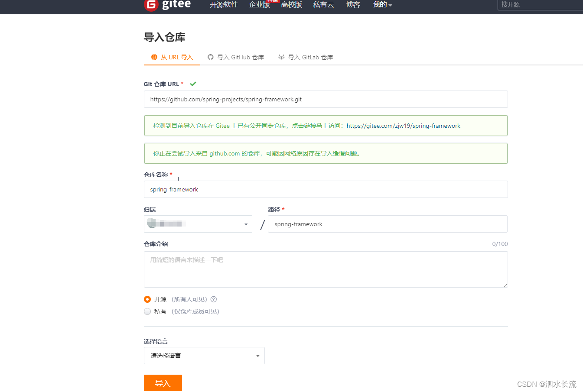Click the 仓库介绍 description textarea

326,269
